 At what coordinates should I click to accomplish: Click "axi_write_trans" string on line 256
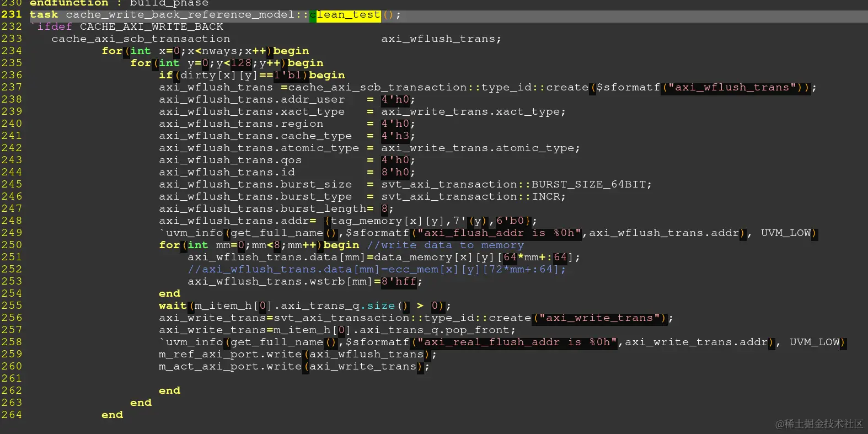pyautogui.click(x=599, y=318)
